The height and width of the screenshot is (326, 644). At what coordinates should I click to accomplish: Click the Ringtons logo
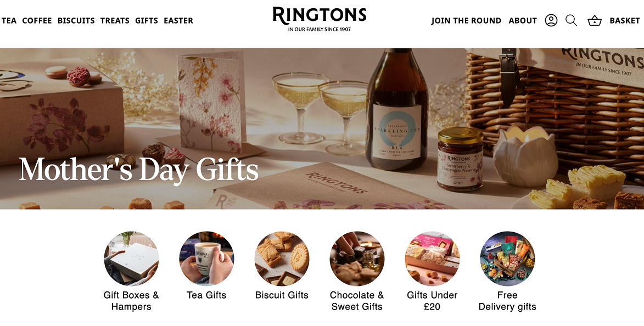pos(320,19)
